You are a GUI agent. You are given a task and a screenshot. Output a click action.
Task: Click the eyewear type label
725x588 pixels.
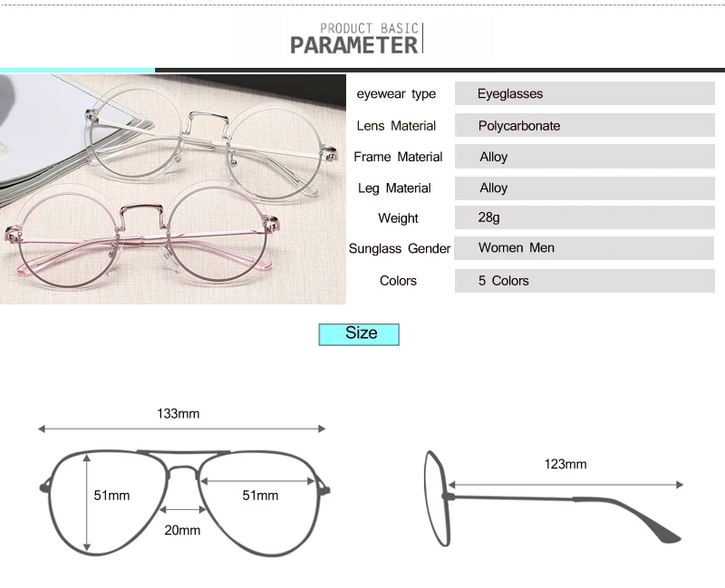[x=396, y=94]
